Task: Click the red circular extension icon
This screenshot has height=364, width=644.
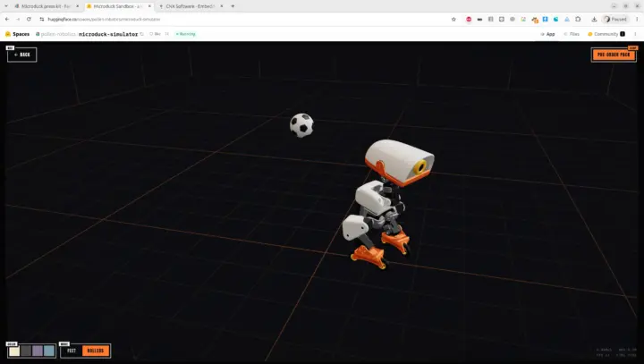Action: pos(469,20)
